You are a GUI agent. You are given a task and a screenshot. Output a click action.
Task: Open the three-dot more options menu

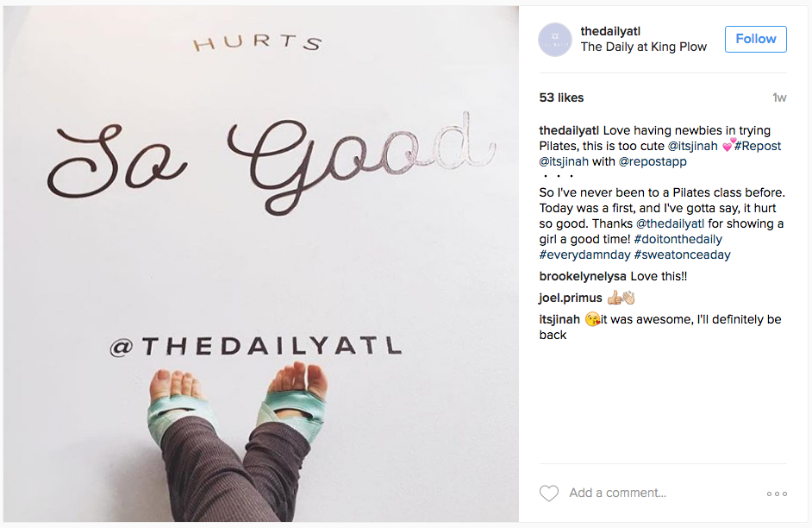pyautogui.click(x=777, y=493)
